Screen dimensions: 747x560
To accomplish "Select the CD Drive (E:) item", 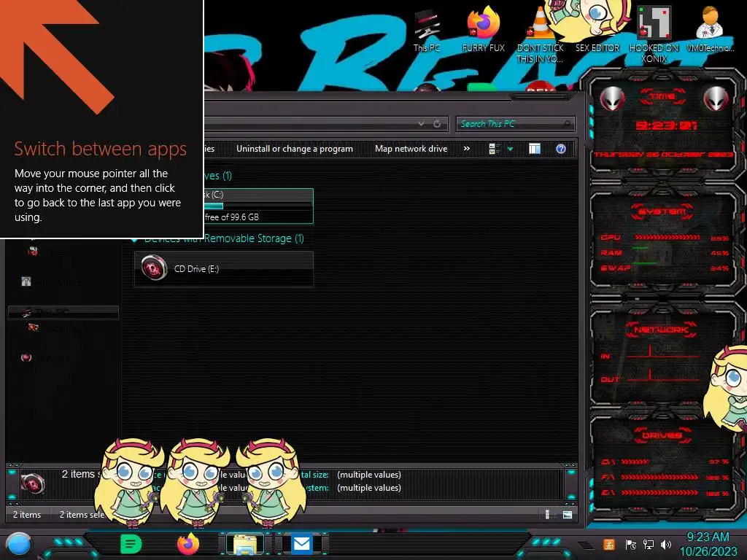I will tap(224, 269).
